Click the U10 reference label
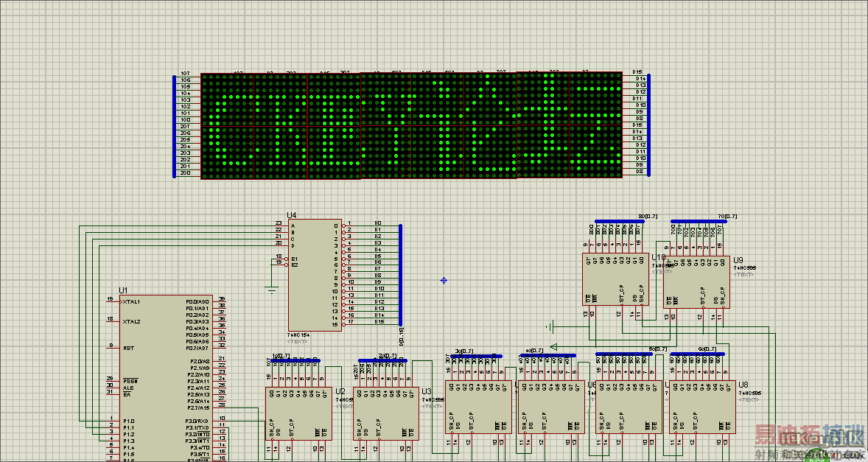 tap(659, 258)
